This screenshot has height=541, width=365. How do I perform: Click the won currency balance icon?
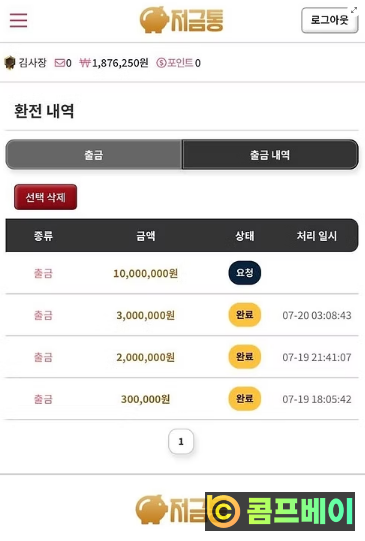85,62
